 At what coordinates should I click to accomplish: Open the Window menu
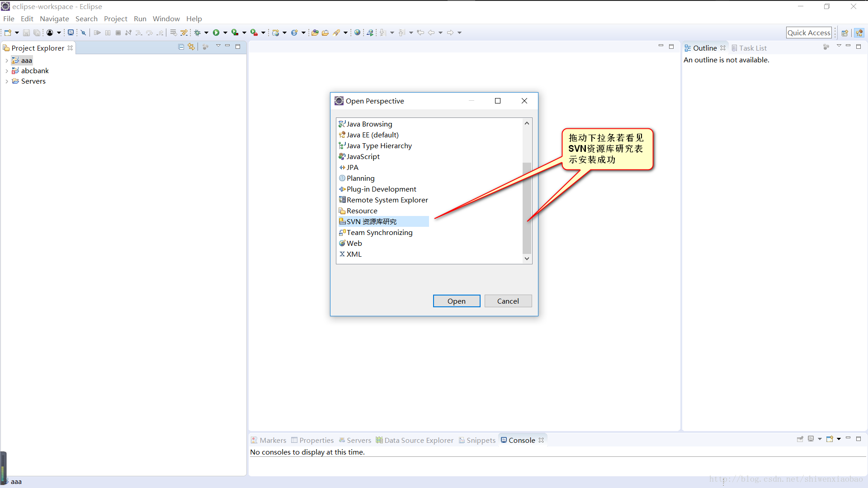click(x=166, y=19)
